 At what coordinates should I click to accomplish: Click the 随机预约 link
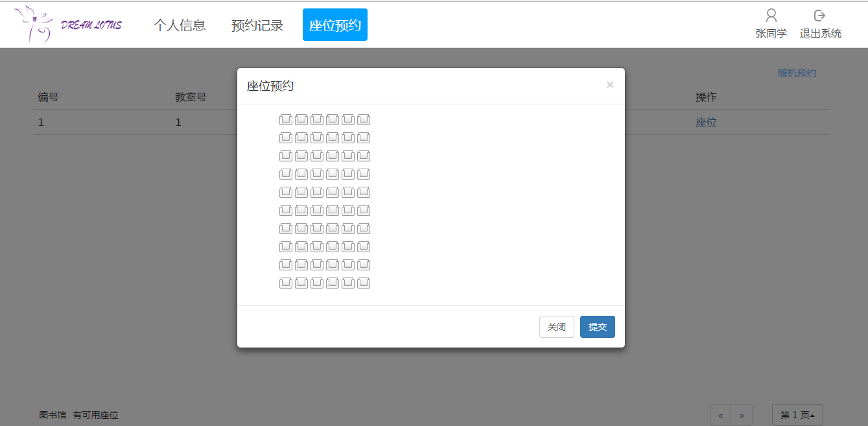point(797,73)
